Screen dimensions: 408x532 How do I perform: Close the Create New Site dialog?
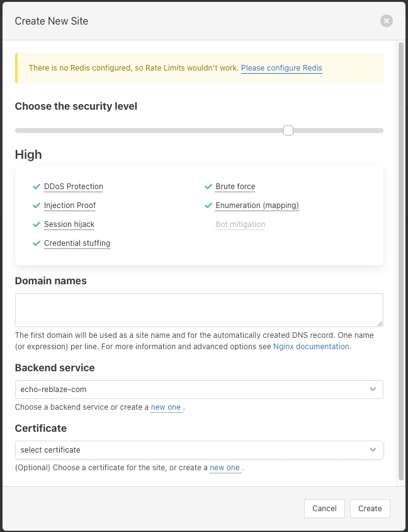tap(387, 21)
